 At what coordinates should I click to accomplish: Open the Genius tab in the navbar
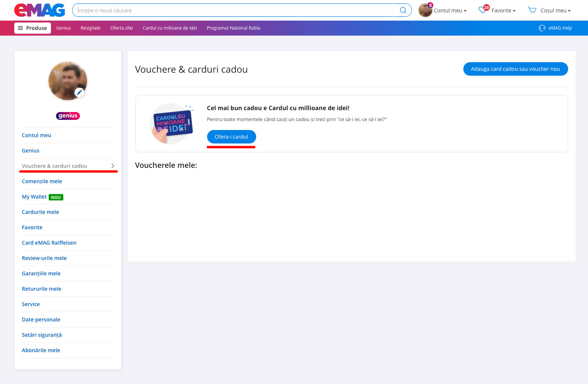pyautogui.click(x=64, y=28)
